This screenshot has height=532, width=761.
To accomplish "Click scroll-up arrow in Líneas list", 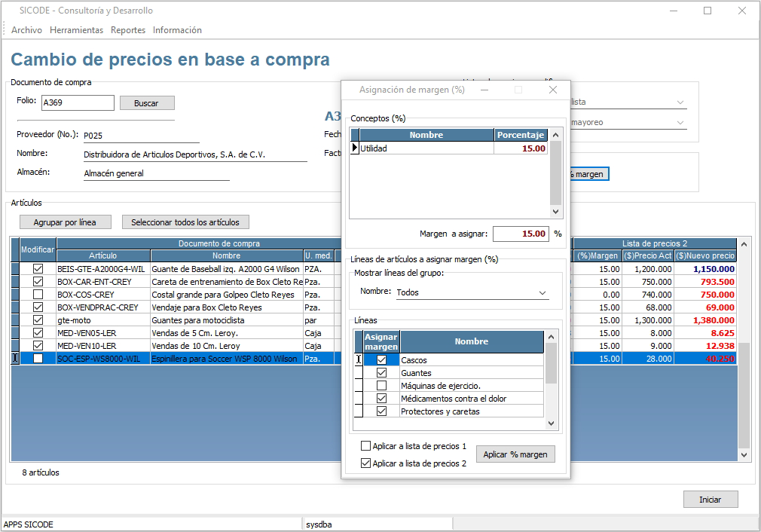I will (x=551, y=337).
